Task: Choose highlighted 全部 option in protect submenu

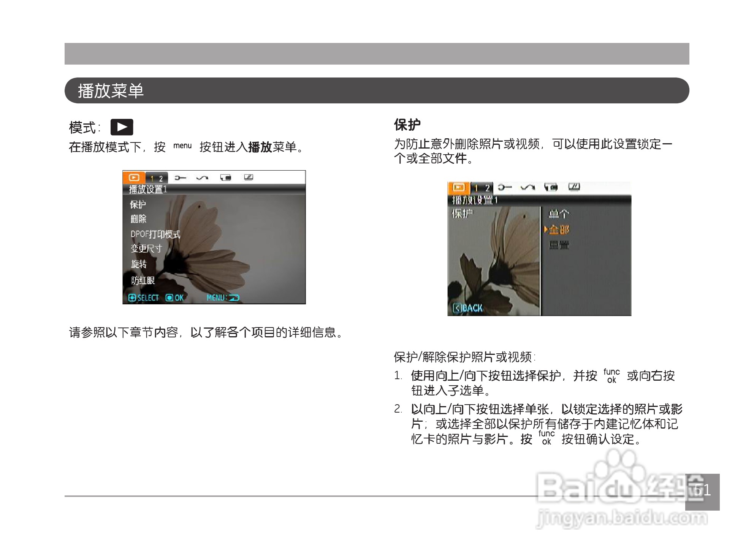Action: pos(559,229)
